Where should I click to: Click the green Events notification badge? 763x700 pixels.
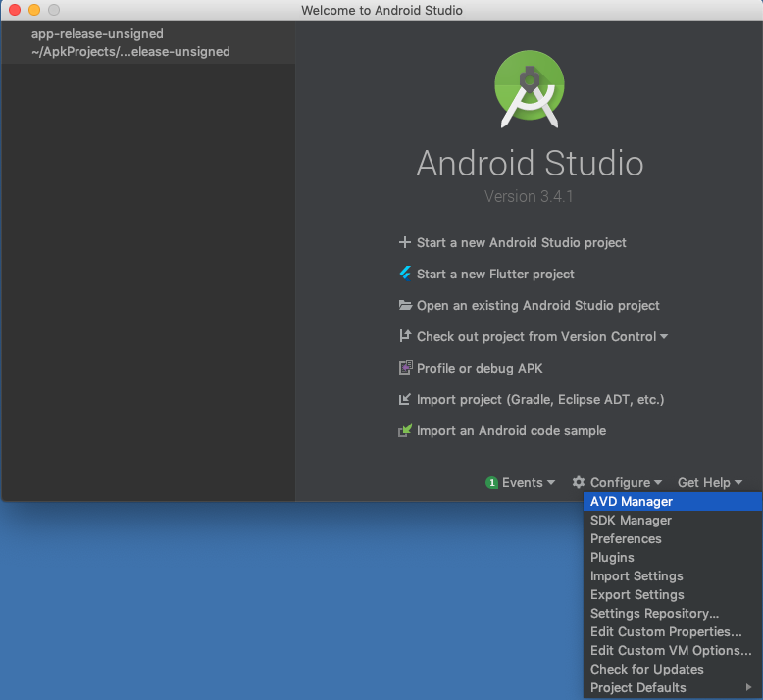(492, 482)
